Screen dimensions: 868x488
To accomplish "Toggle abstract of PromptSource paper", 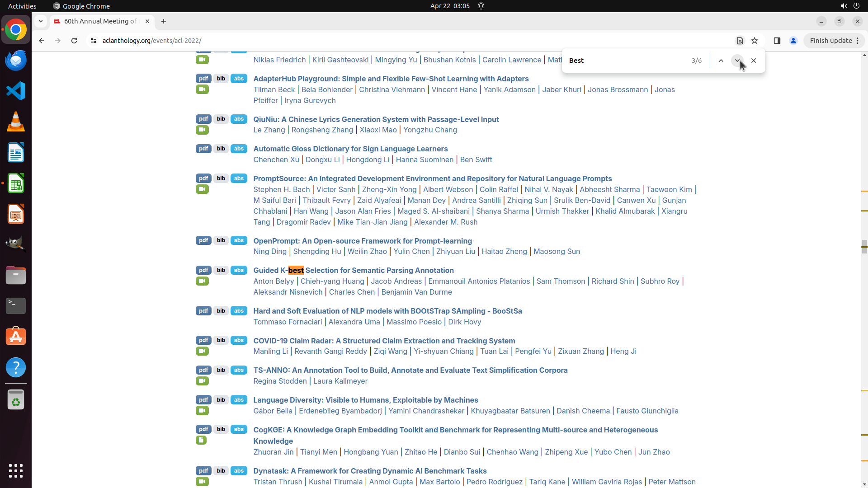I will coord(239,178).
